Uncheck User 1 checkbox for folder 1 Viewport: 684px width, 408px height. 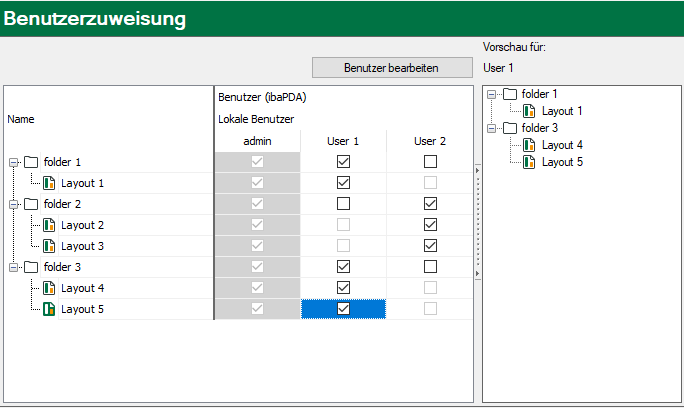(x=343, y=161)
